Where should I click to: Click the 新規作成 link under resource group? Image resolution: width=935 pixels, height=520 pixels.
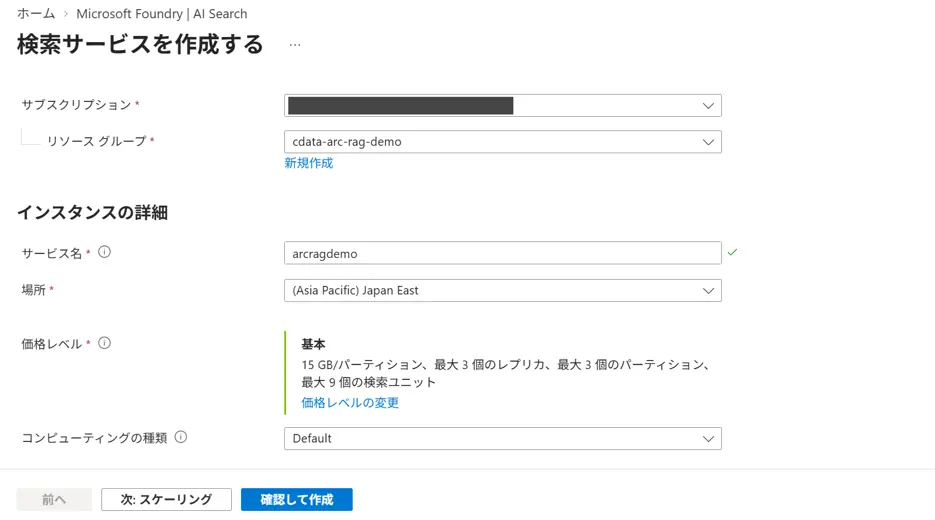[x=309, y=163]
